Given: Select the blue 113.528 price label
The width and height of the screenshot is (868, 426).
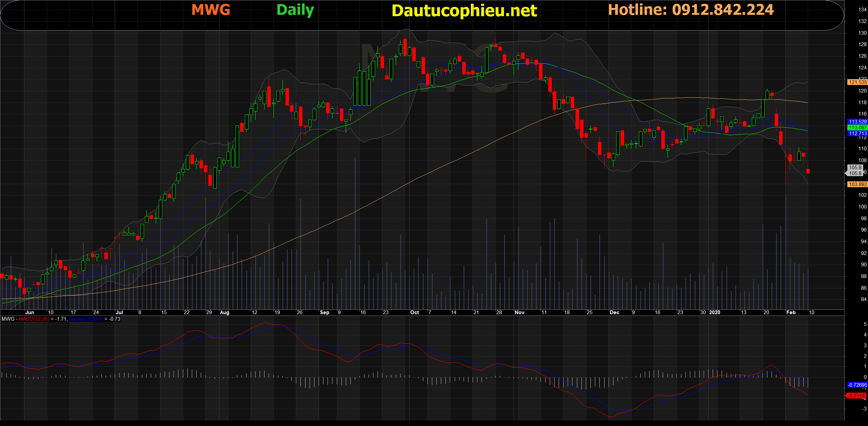Looking at the screenshot, I should pyautogui.click(x=857, y=121).
